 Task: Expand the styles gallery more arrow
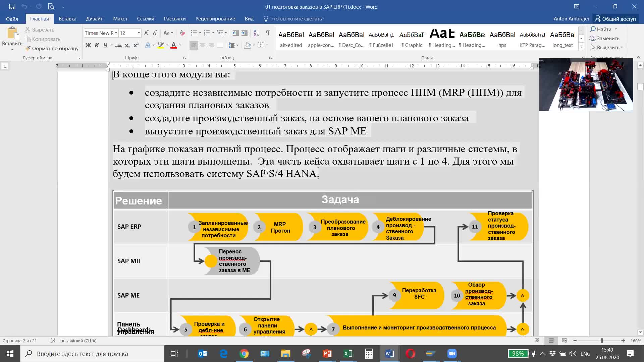[581, 47]
